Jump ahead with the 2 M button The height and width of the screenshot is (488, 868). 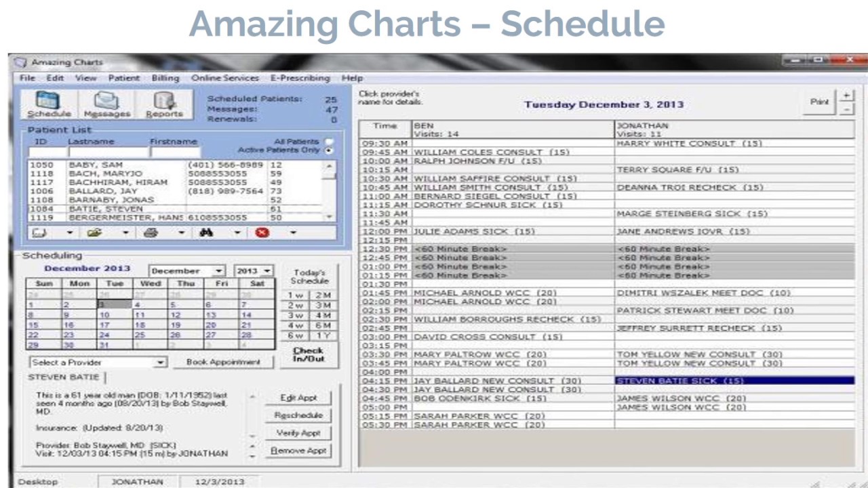click(x=322, y=296)
